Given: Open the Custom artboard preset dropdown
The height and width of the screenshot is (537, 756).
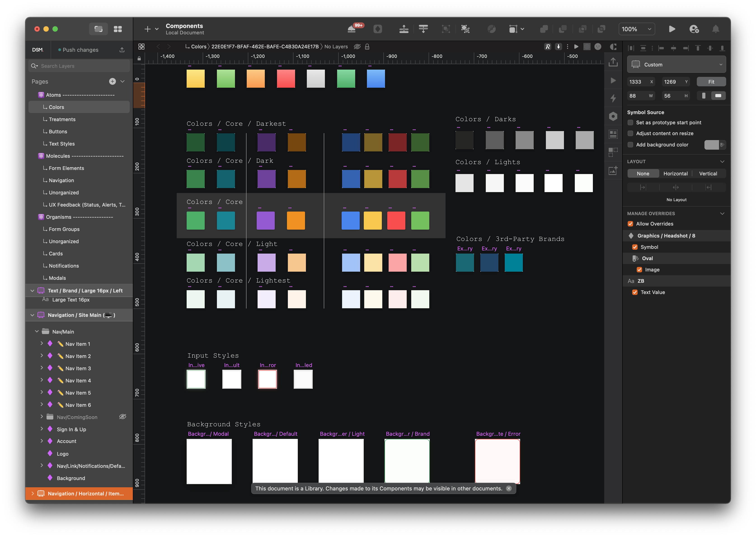Looking at the screenshot, I should click(x=676, y=64).
